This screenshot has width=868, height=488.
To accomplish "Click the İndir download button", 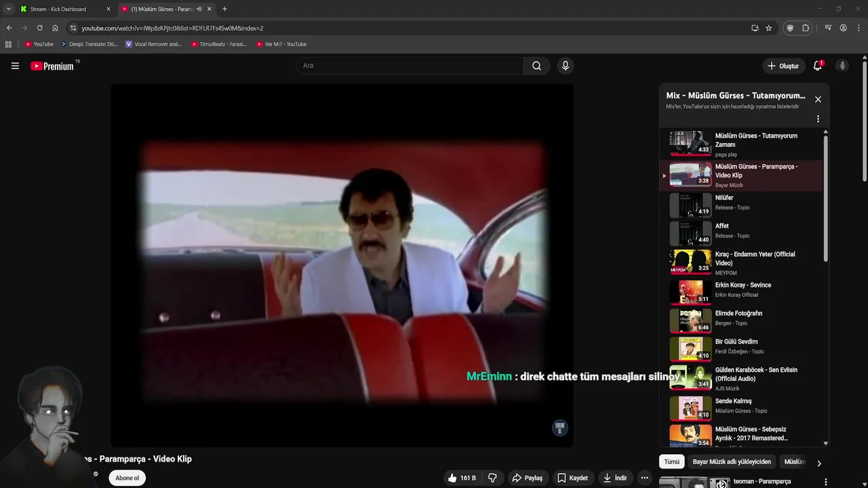I will [x=615, y=478].
